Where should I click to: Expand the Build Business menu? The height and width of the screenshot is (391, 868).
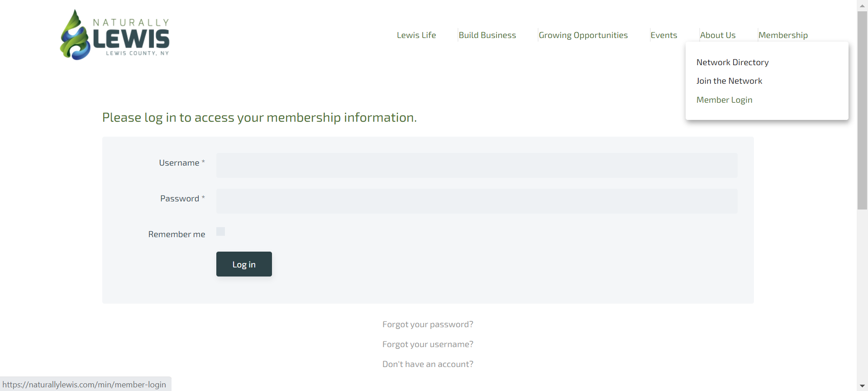[x=487, y=35]
